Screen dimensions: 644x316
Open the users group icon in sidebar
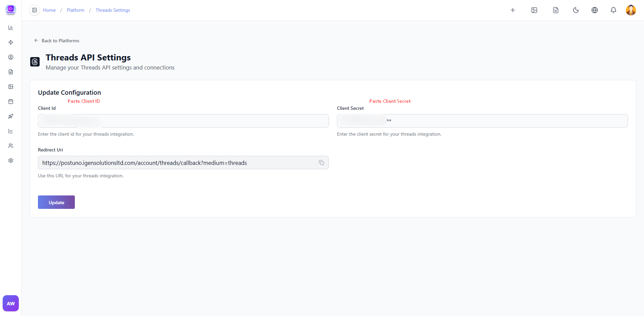(11, 146)
